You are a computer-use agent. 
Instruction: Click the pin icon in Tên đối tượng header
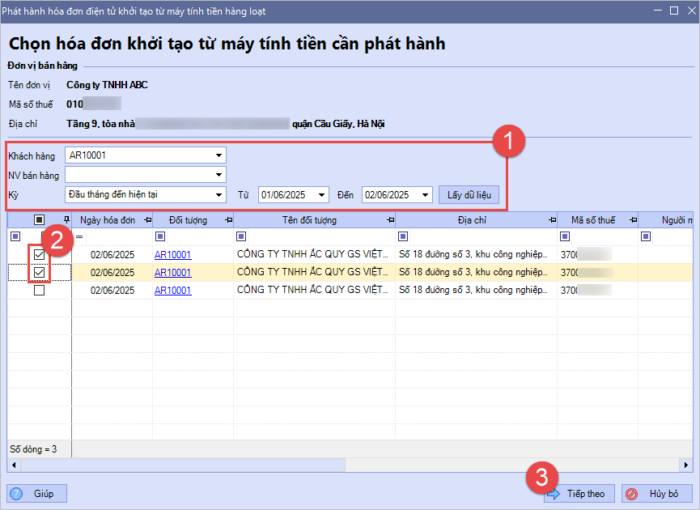pyautogui.click(x=389, y=220)
